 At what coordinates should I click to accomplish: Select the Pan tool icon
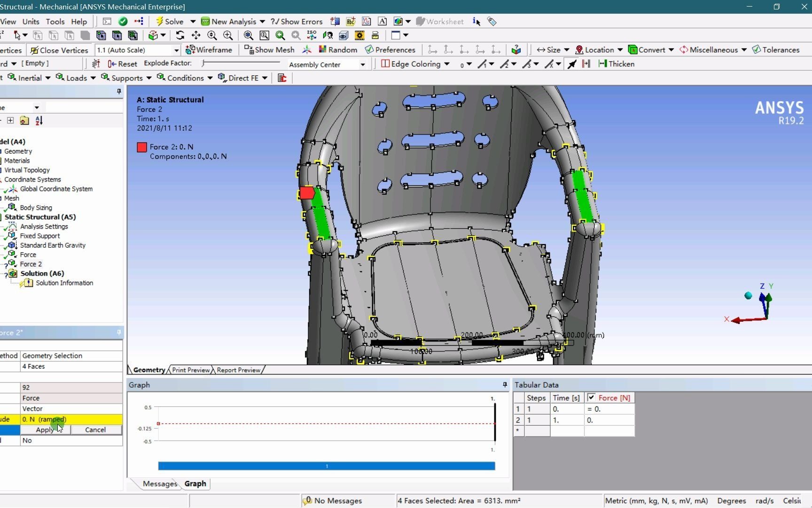(x=196, y=35)
